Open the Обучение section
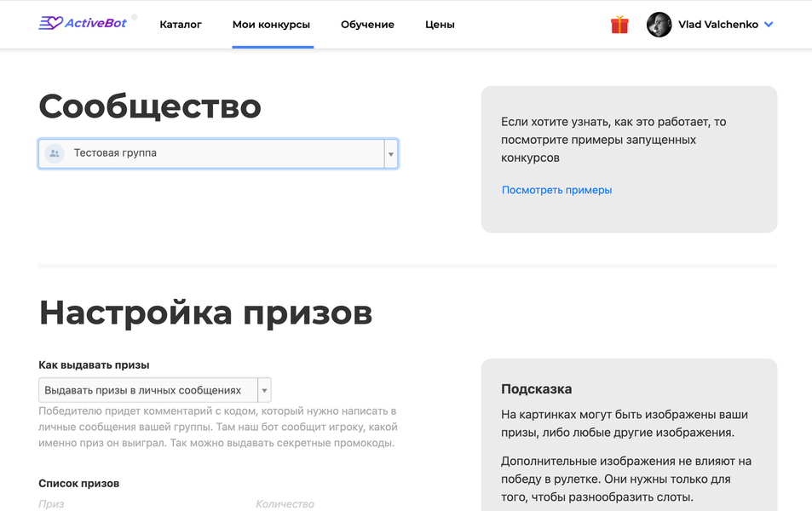The height and width of the screenshot is (511, 812). tap(367, 25)
